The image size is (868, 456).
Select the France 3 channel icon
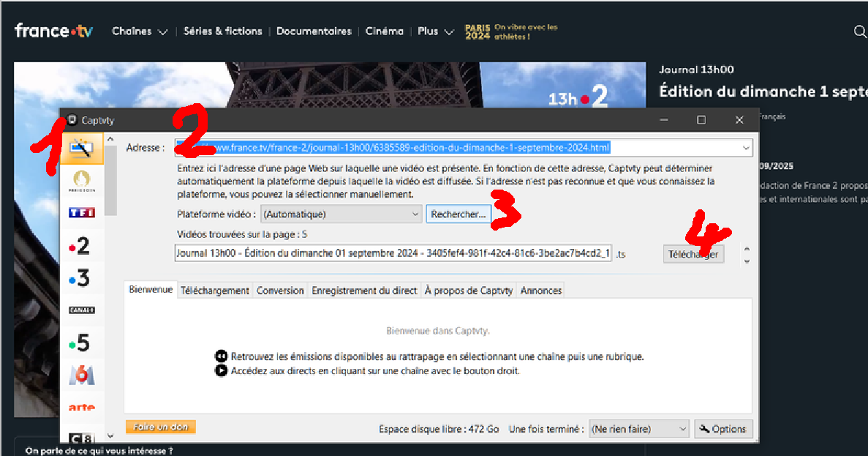click(x=80, y=278)
